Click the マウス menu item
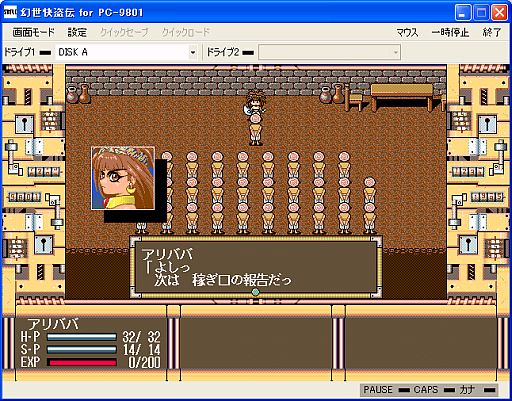 coord(407,32)
